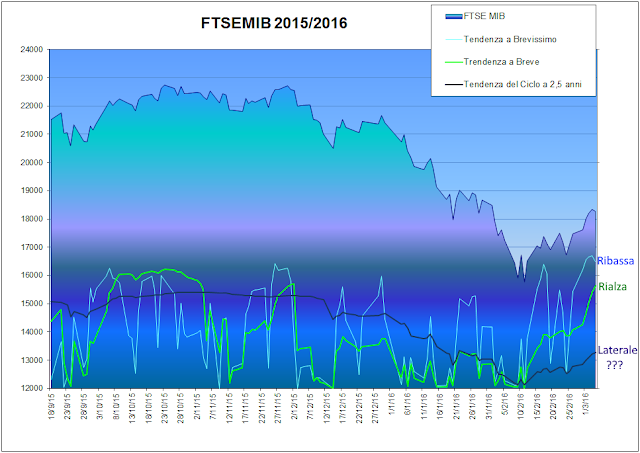640x453 pixels.
Task: Click the black legend line for Ciclo 2,5 anni
Action: (454, 84)
